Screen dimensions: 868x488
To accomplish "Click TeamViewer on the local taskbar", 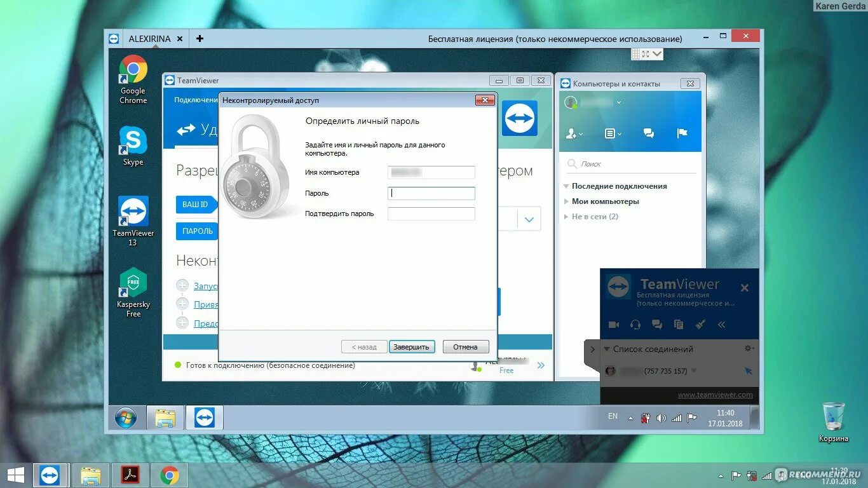I will [50, 475].
